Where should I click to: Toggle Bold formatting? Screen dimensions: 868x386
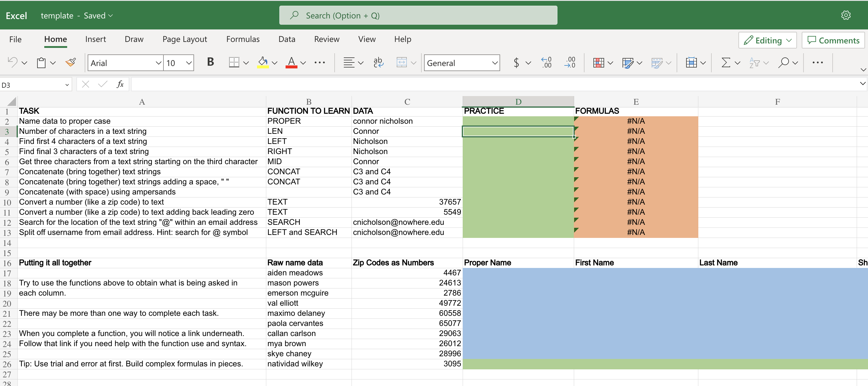coord(211,62)
